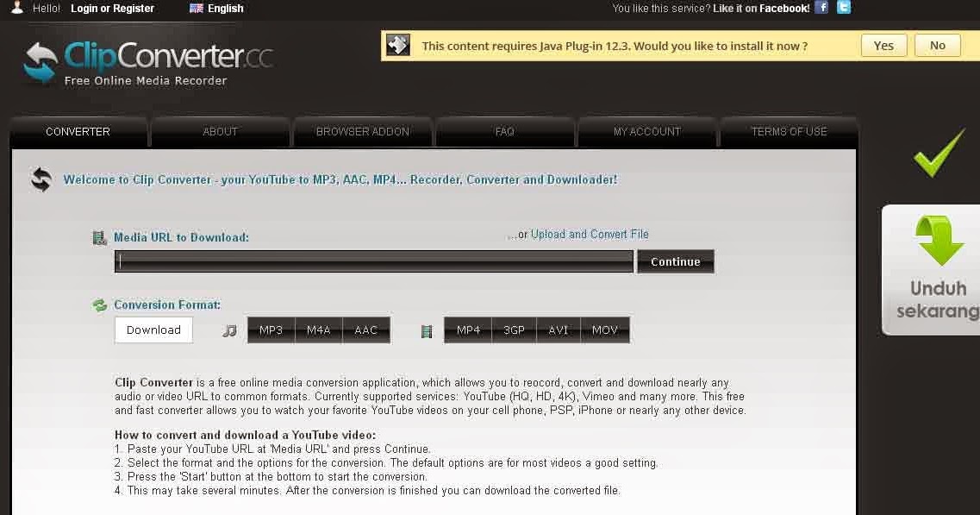Open the Twitter icon in header

pos(844,8)
